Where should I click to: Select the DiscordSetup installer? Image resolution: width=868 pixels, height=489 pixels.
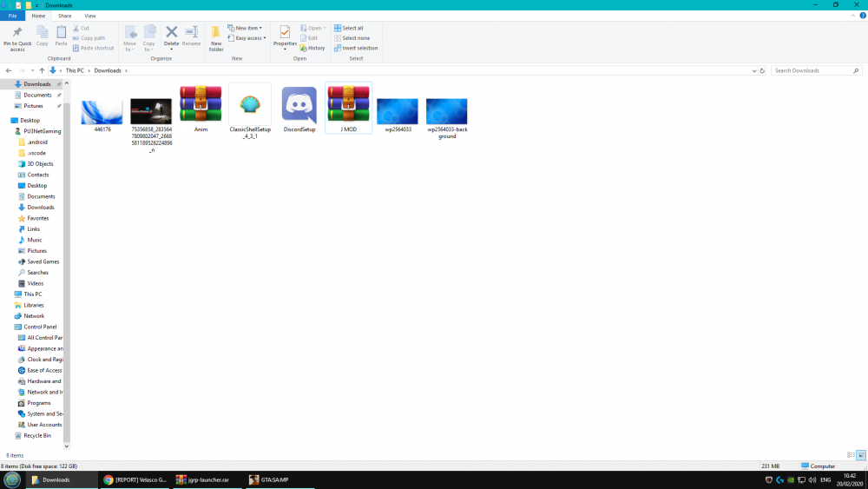click(x=299, y=109)
